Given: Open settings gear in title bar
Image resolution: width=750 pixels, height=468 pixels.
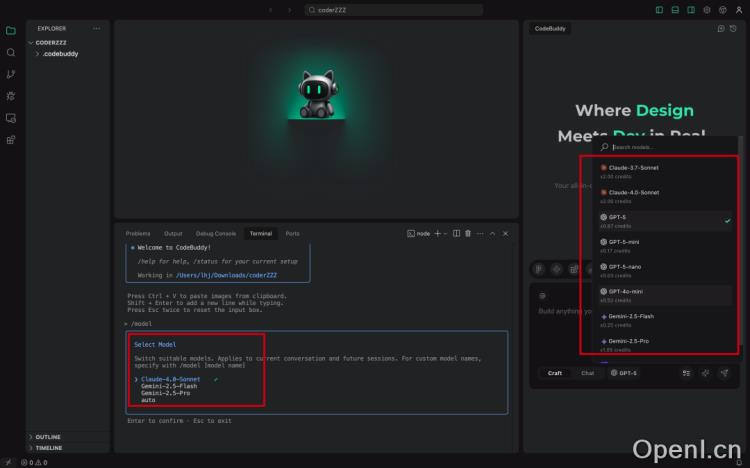Looking at the screenshot, I should point(706,10).
